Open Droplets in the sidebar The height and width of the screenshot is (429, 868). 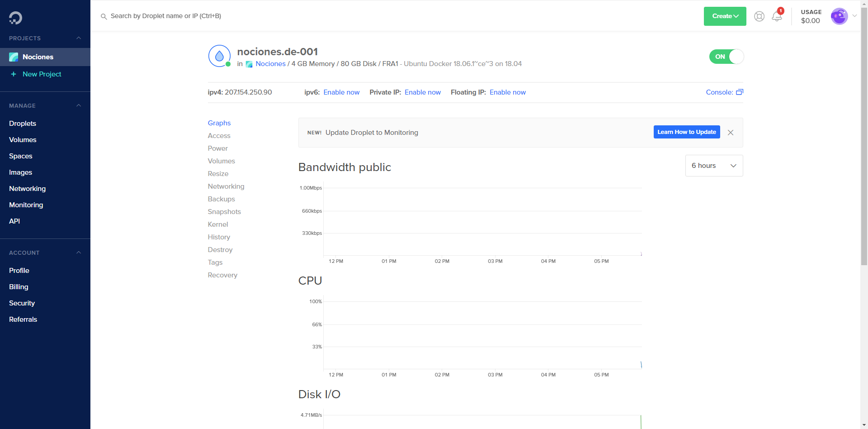[x=23, y=124]
